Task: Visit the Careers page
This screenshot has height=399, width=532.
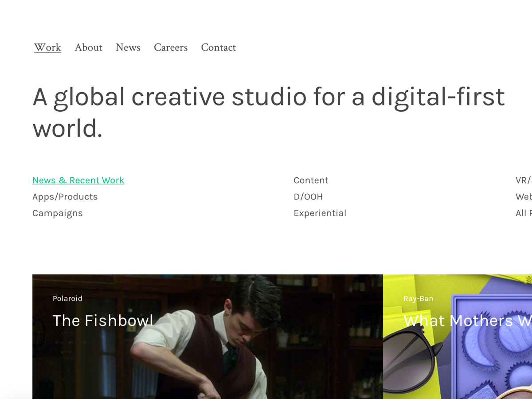Action: pos(171,47)
